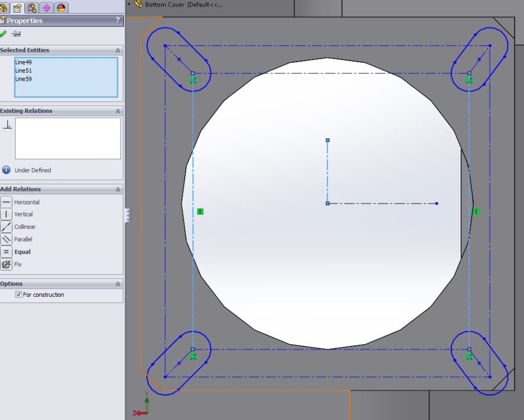Image resolution: width=524 pixels, height=420 pixels.
Task: Select Line49 in Selected Entities
Action: pyautogui.click(x=23, y=62)
